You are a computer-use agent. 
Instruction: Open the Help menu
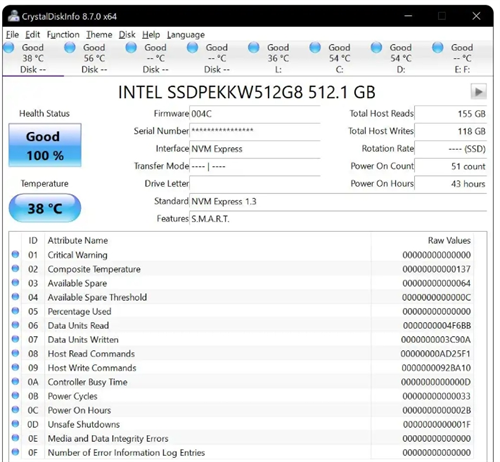coord(151,35)
